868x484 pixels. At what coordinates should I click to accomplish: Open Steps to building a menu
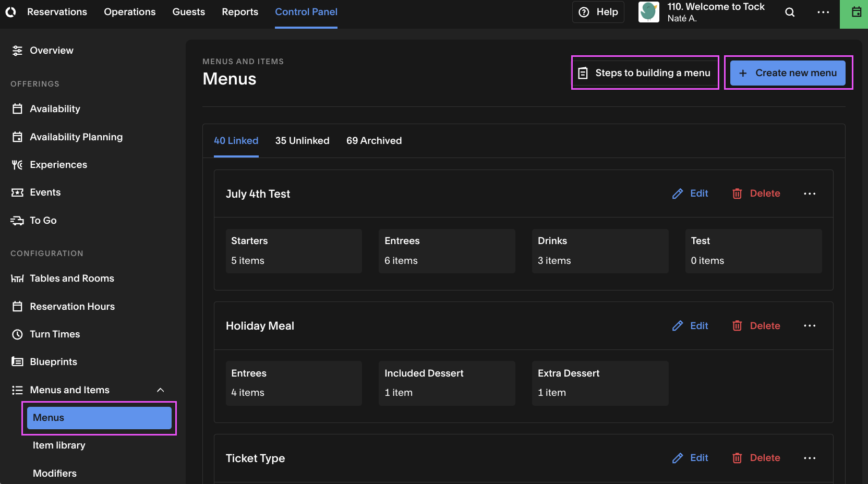pyautogui.click(x=645, y=73)
